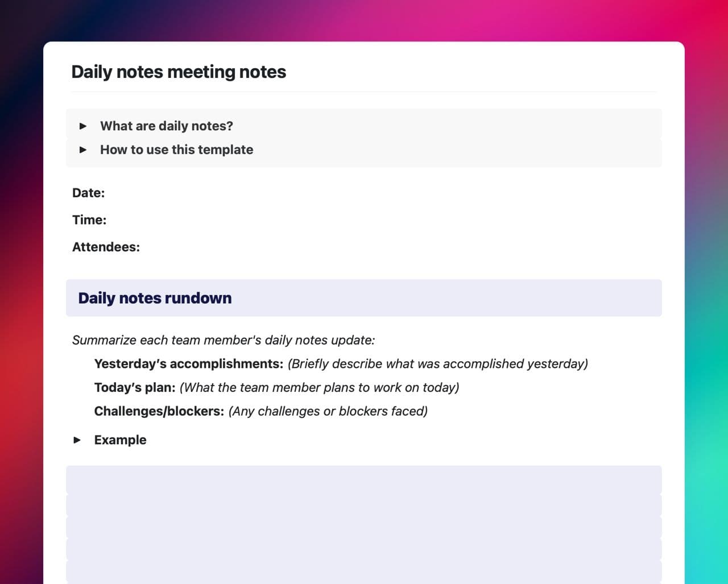Click the topmost empty shaded block below Example
Viewport: 728px width, 584px height.
pos(363,479)
